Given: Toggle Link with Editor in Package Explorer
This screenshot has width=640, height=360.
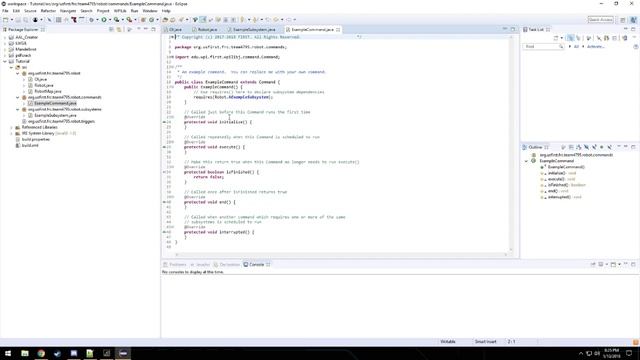Looking at the screenshot, I should 119,29.
